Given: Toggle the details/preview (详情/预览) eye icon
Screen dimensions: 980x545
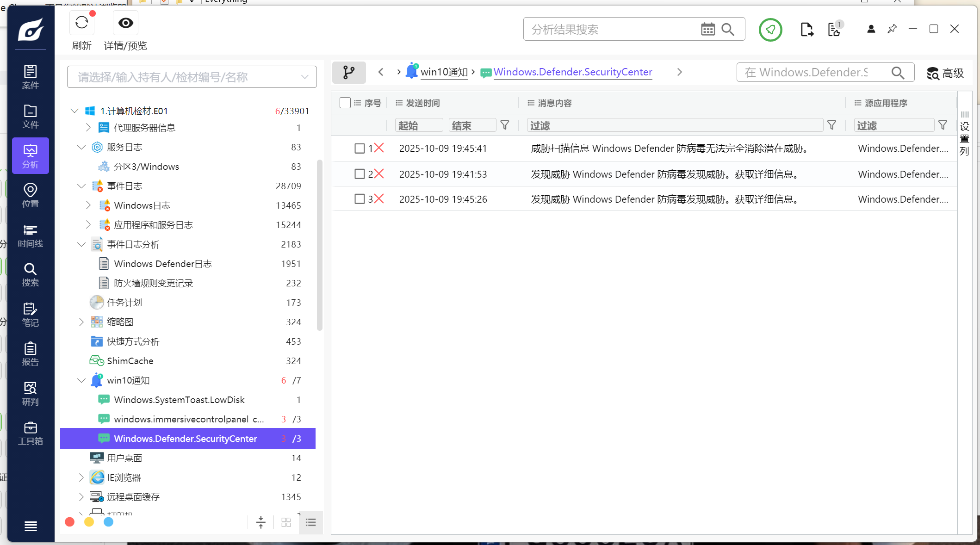Looking at the screenshot, I should (125, 23).
